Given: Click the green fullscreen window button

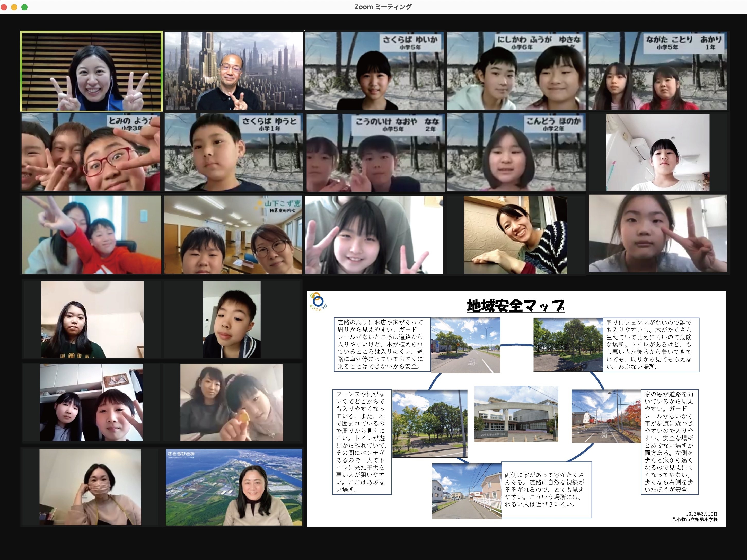Looking at the screenshot, I should coord(24,7).
